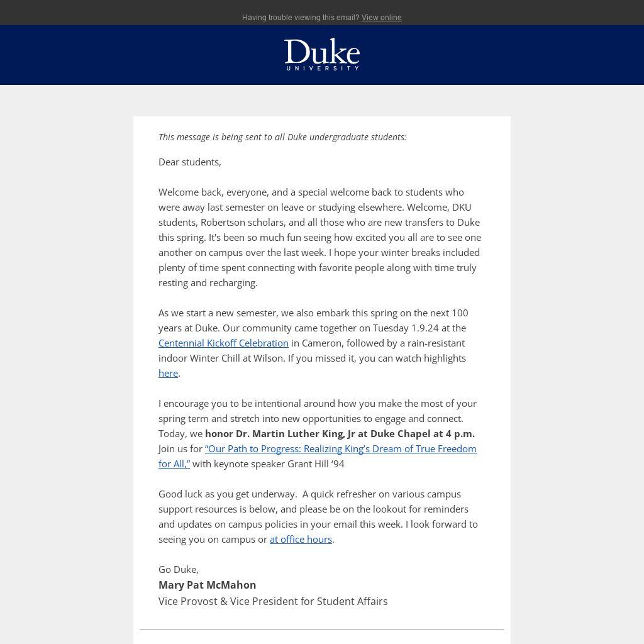The image size is (644, 644).
Task: Click the Mary Pat McMahon signature name
Action: pos(207,585)
